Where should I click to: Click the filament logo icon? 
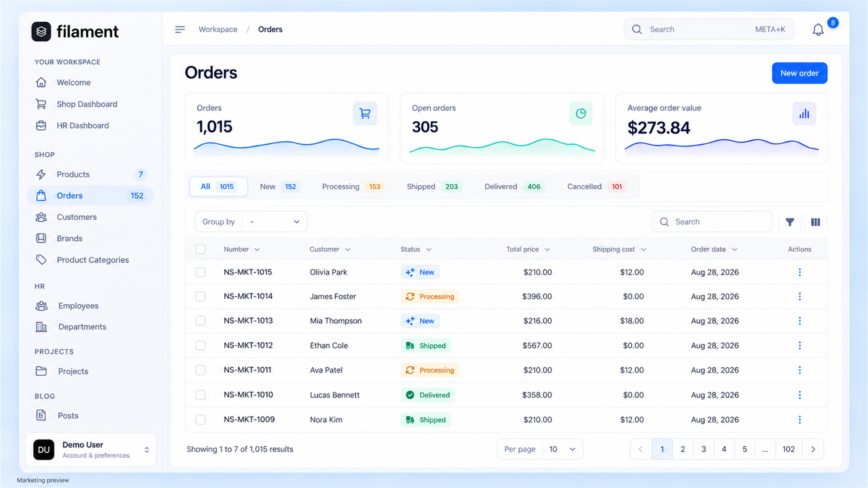(x=41, y=32)
